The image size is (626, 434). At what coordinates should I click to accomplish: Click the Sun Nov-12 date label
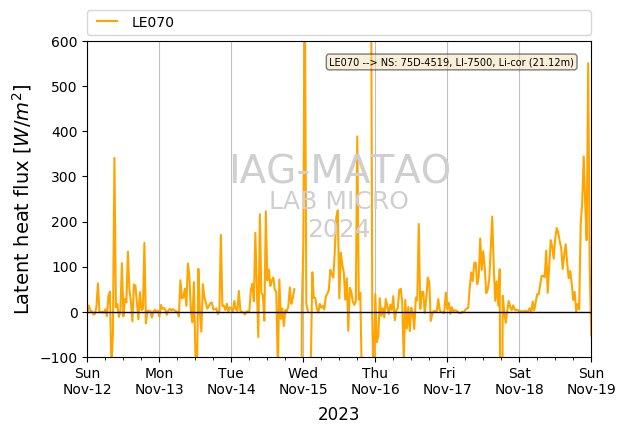[87, 381]
